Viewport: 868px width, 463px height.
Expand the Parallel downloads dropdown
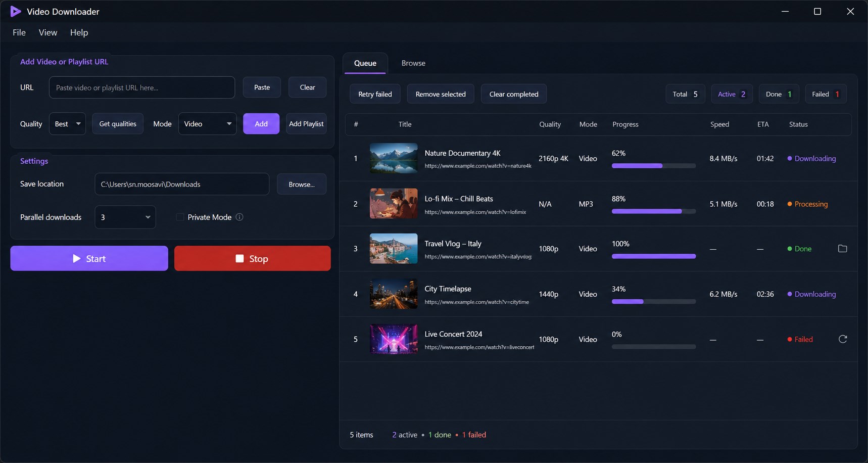tap(125, 217)
